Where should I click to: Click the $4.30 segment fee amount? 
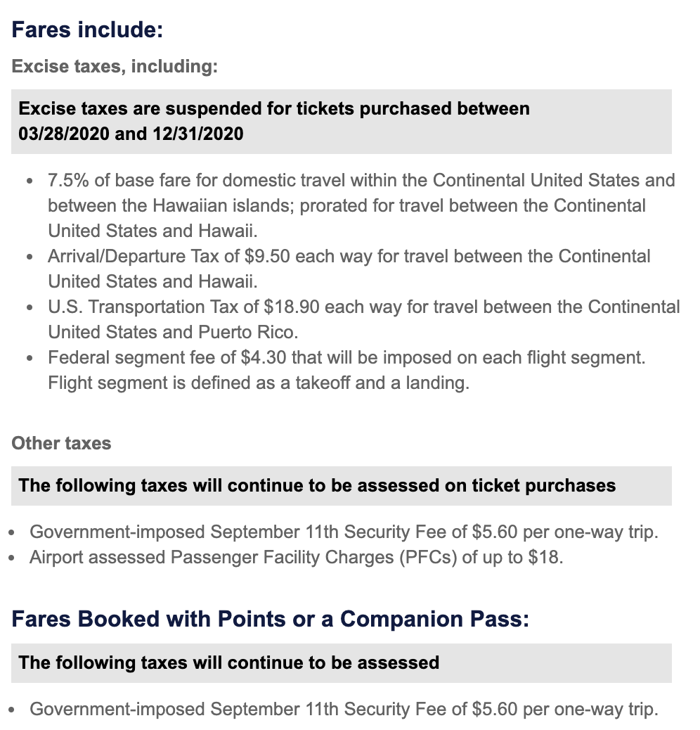(263, 358)
